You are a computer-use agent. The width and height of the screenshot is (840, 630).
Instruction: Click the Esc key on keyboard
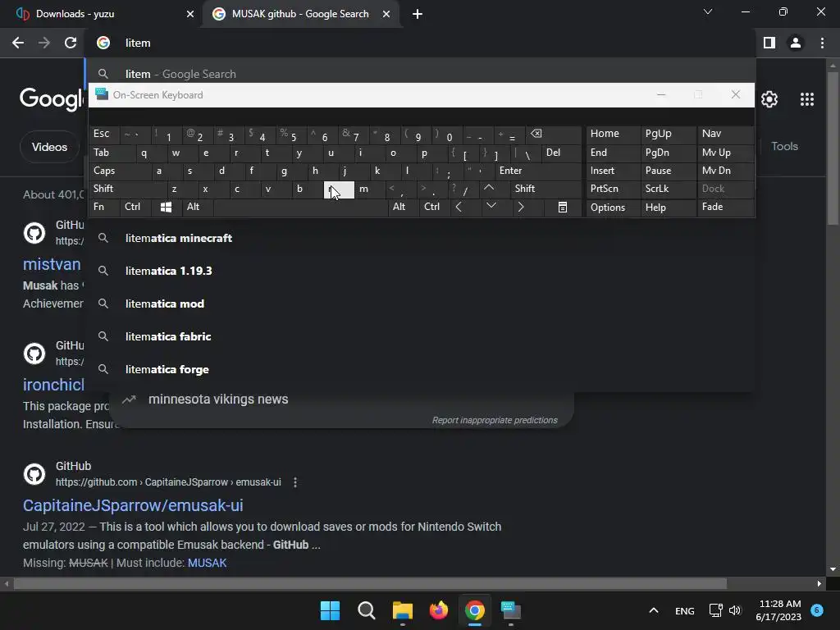[x=104, y=134]
